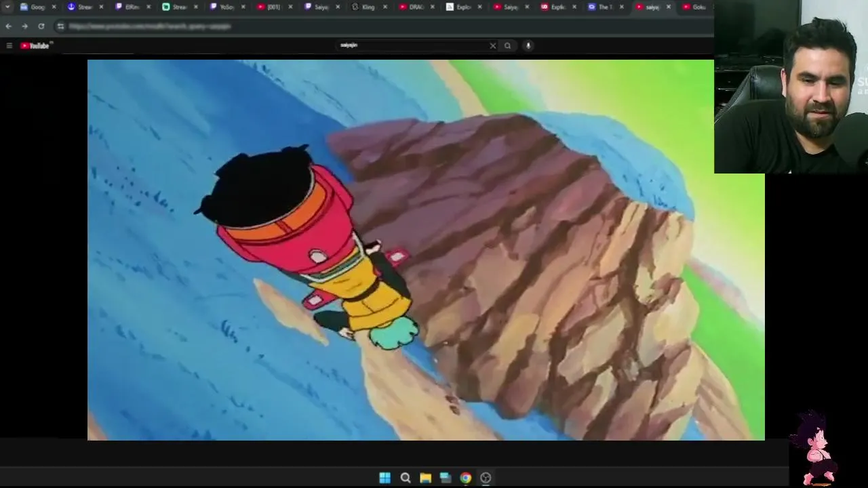Click the anime video player frame
868x488 pixels.
point(426,250)
